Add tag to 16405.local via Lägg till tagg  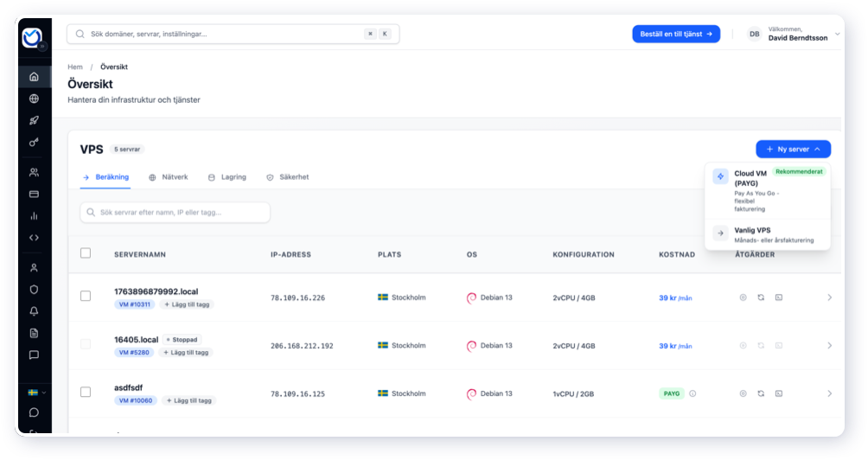click(x=186, y=353)
